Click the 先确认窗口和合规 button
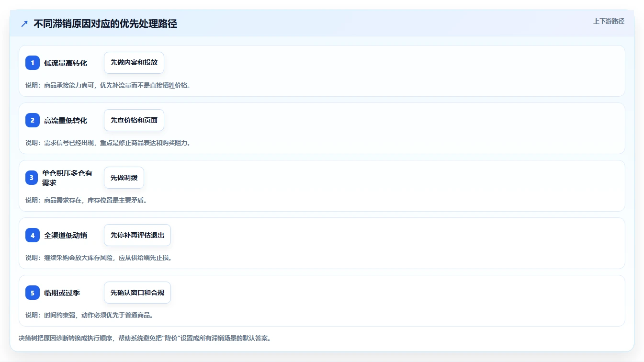Screen dimensions: 644x362 (137, 293)
